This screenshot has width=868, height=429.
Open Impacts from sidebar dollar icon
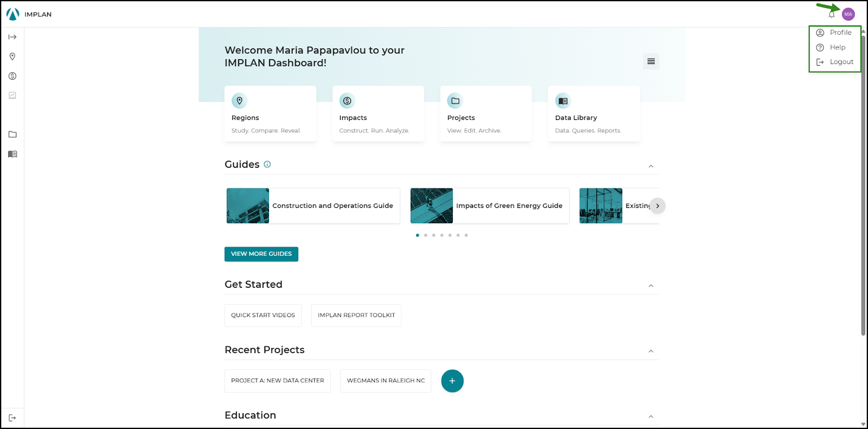12,76
